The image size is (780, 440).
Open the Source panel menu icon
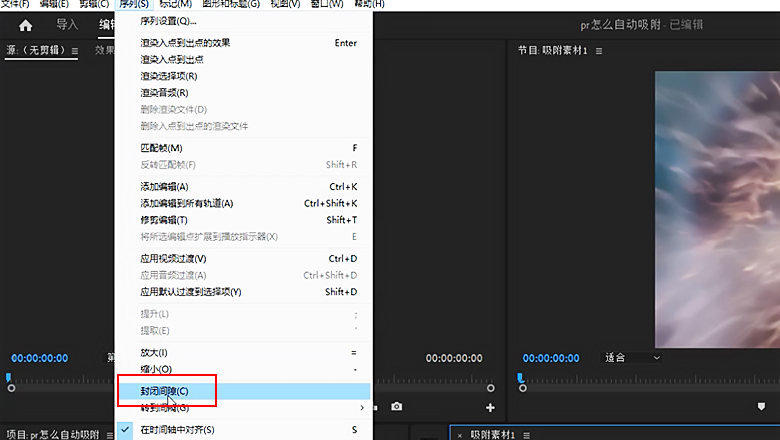tap(75, 51)
